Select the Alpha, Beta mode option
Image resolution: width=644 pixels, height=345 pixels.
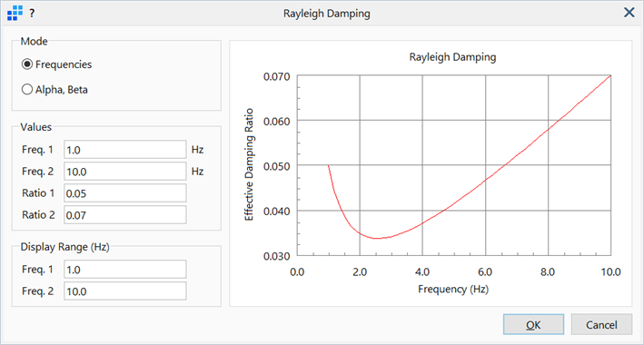(54, 90)
